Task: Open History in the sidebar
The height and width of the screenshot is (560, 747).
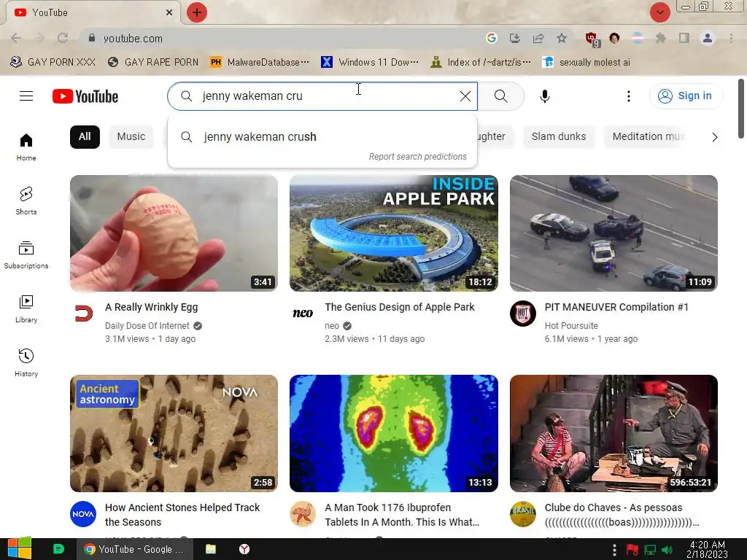Action: tap(26, 363)
